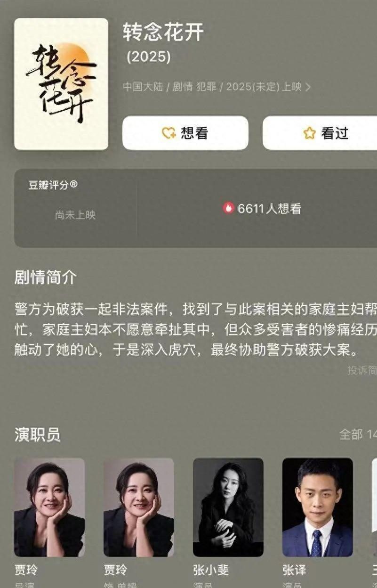Tap the name 张译 under the photo

294,570
